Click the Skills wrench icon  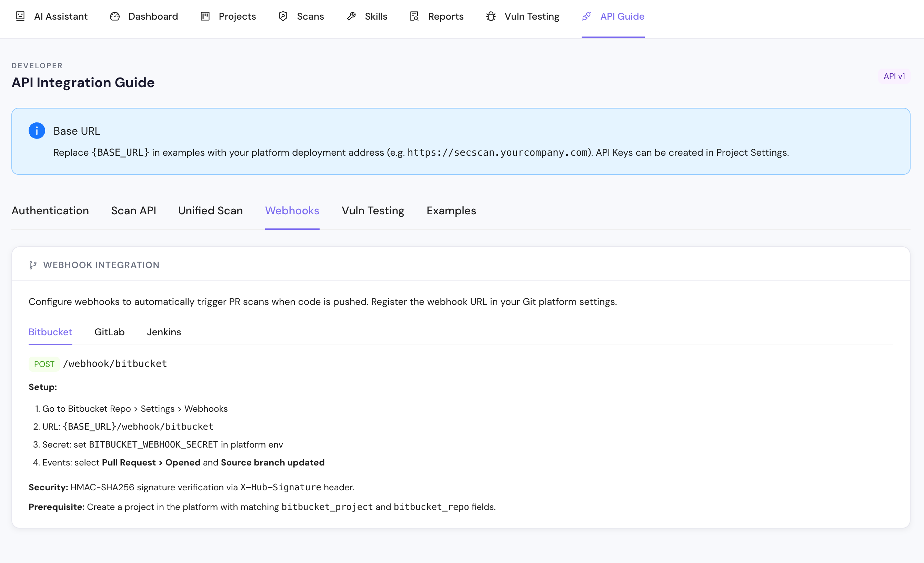tap(351, 16)
